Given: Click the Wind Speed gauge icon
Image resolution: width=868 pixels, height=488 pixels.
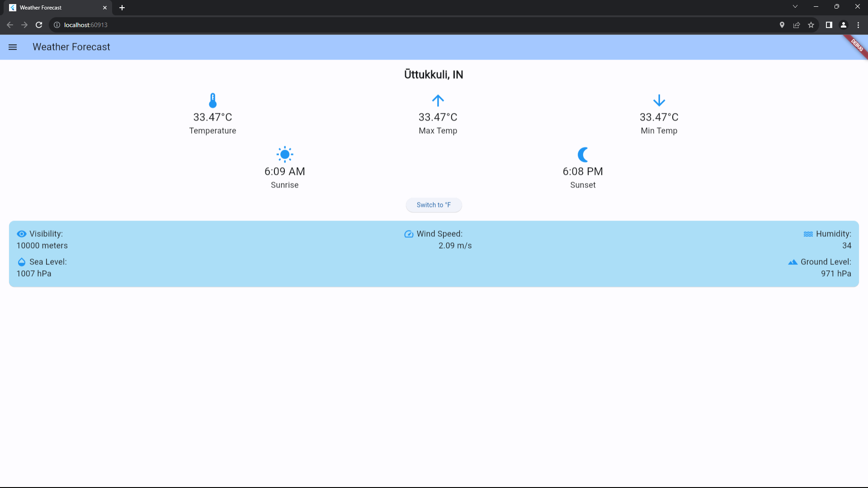Looking at the screenshot, I should pos(409,234).
